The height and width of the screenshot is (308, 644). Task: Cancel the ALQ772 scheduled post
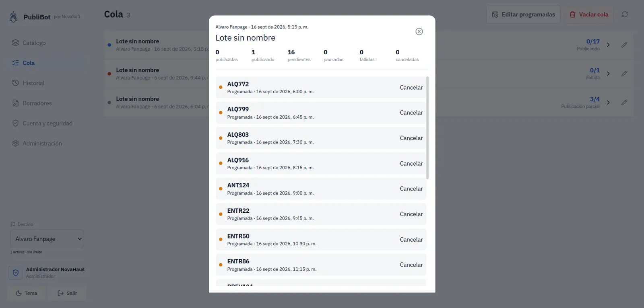click(x=411, y=87)
